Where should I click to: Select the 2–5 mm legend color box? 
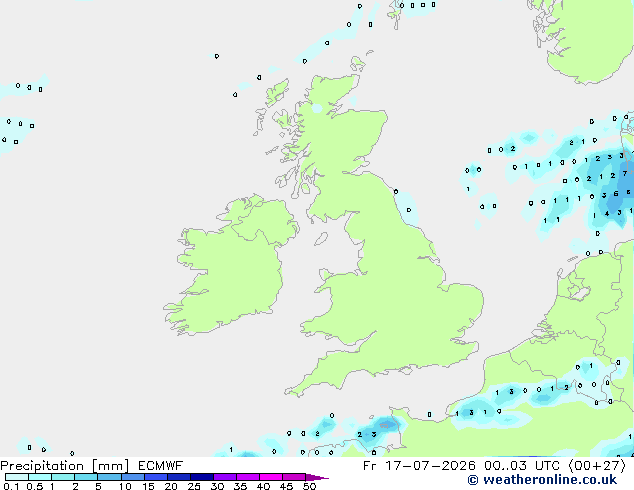86,477
